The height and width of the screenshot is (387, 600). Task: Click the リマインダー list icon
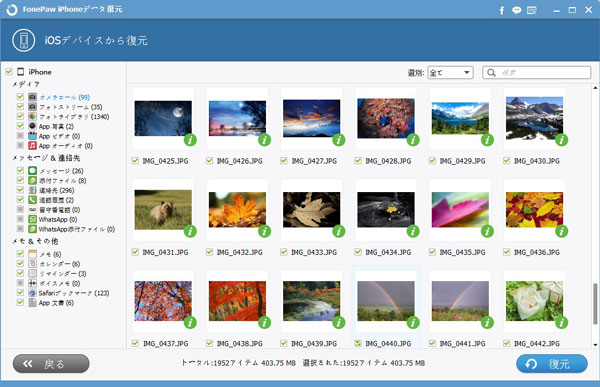[33, 273]
